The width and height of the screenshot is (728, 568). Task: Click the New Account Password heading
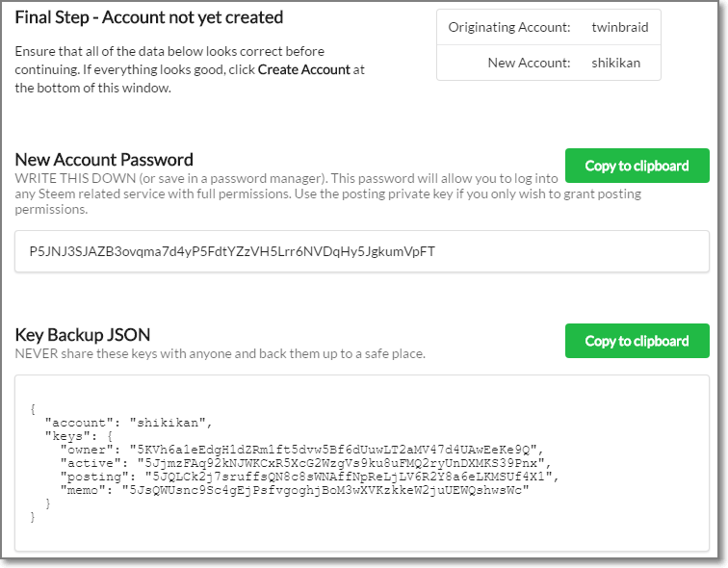click(x=104, y=160)
